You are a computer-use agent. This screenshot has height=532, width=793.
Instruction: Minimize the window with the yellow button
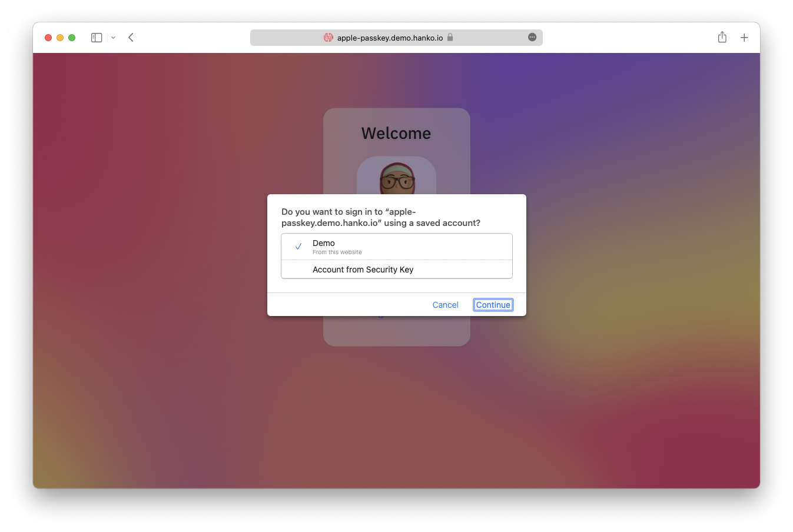pos(60,38)
